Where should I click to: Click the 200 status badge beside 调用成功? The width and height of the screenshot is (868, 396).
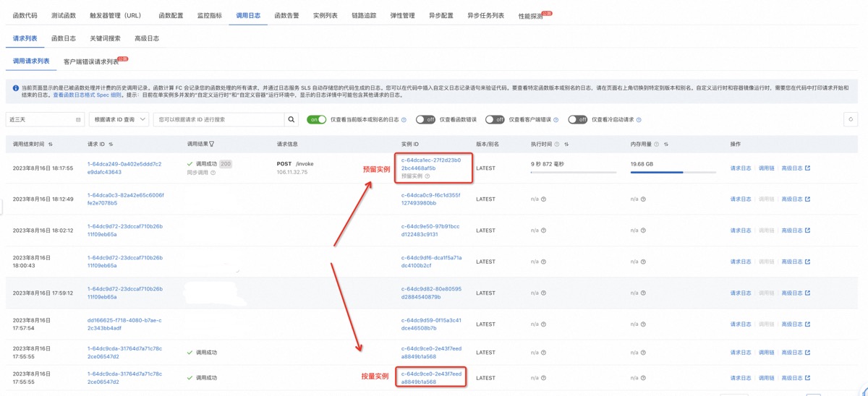226,164
